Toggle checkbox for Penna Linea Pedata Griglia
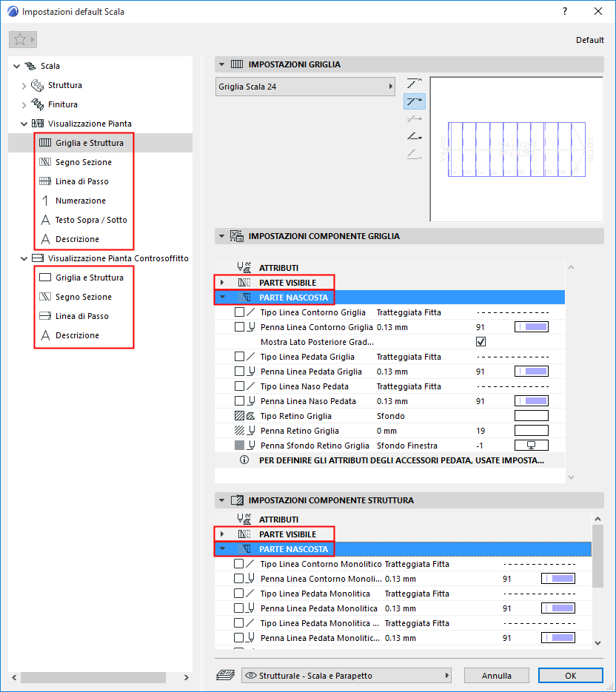The image size is (616, 692). (239, 371)
